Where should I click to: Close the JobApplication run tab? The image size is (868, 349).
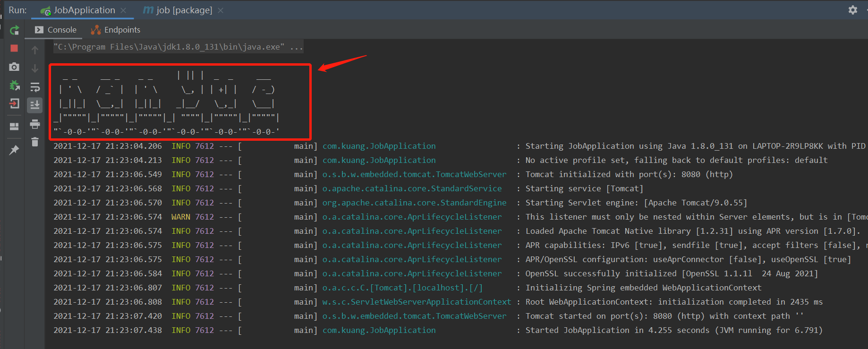[124, 10]
